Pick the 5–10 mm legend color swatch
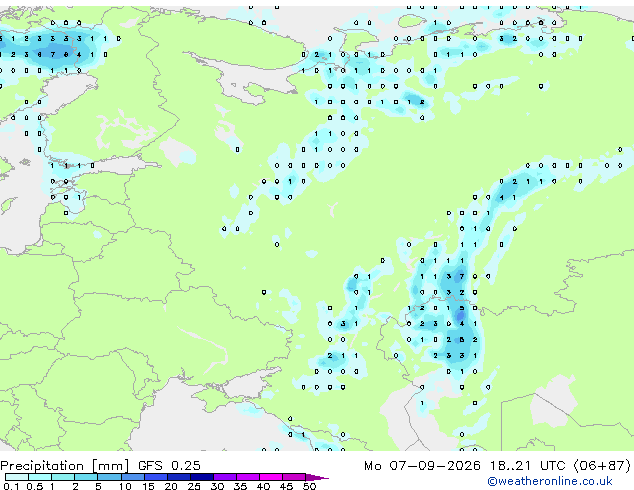The image size is (634, 490). 109,477
